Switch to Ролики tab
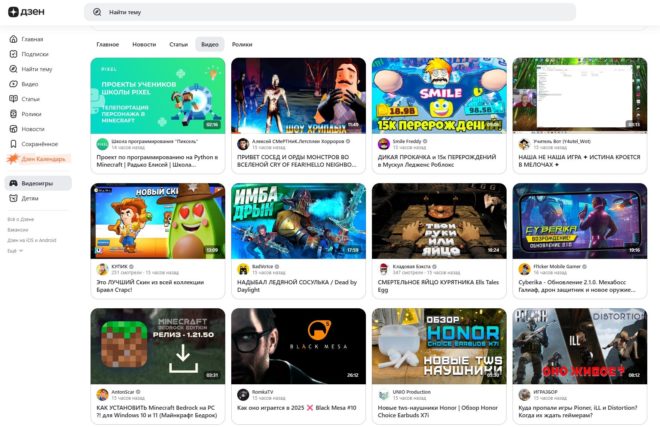This screenshot has width=660, height=427. 242,44
